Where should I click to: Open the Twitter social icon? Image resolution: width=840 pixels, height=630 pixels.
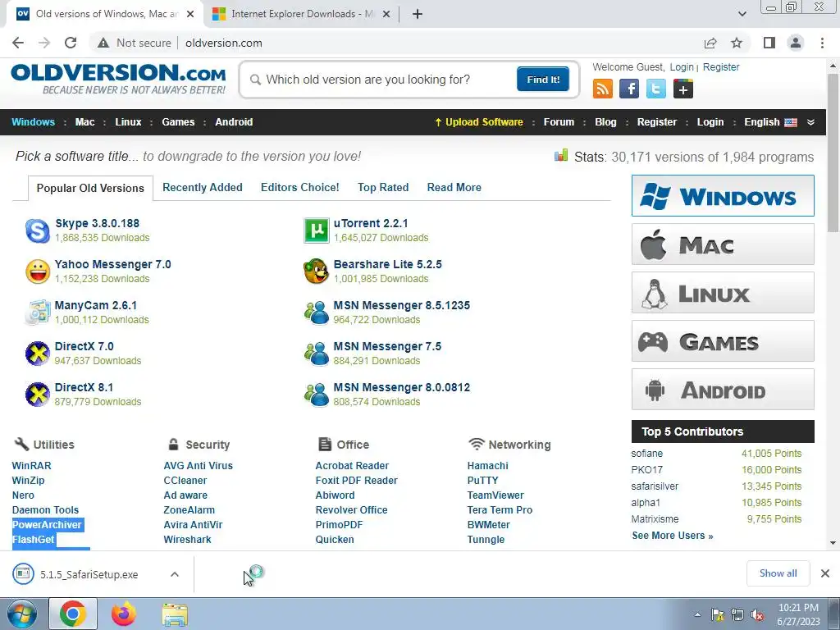(656, 89)
